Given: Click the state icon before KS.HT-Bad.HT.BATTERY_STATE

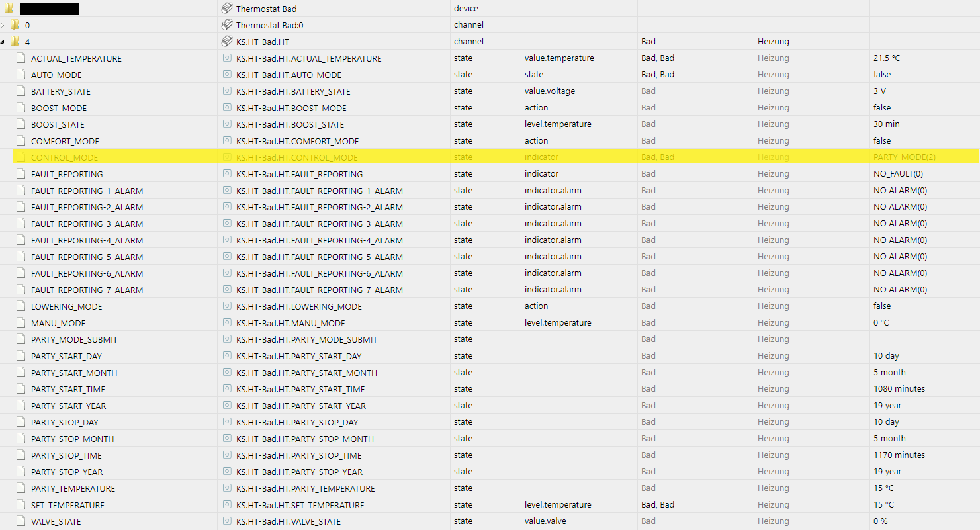Looking at the screenshot, I should pos(227,91).
